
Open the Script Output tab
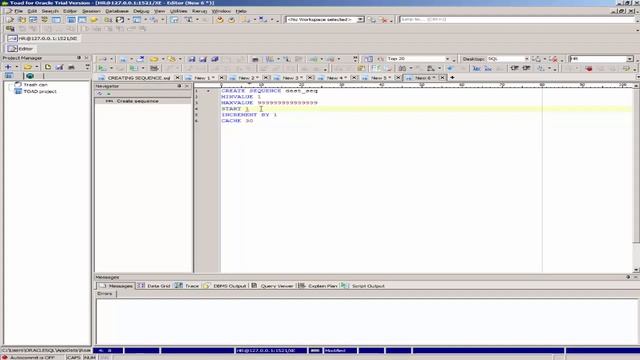363,286
